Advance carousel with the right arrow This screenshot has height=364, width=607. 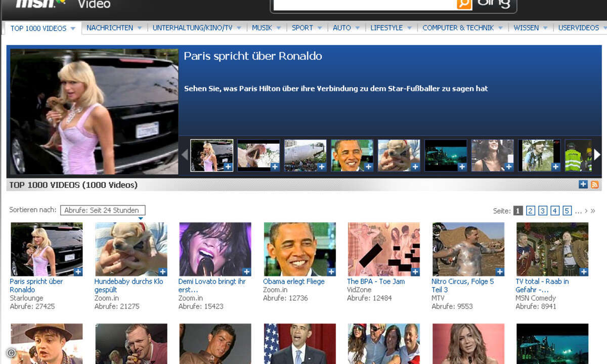(597, 155)
